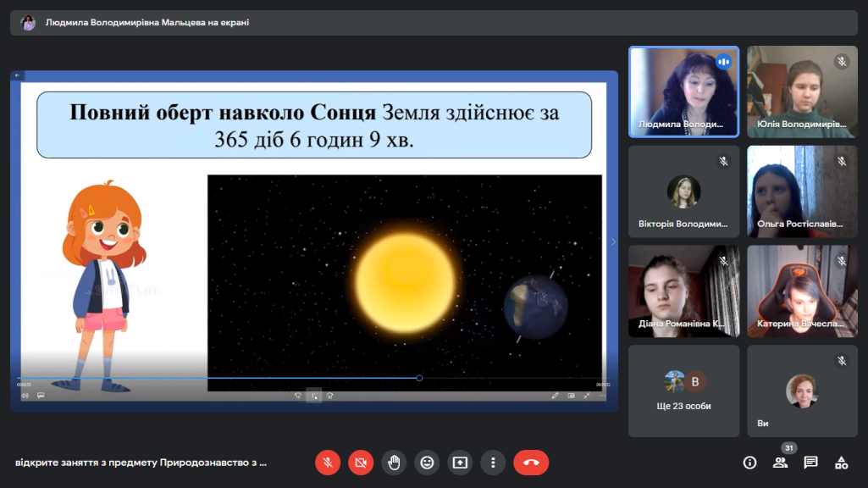Click muted mic icon on Катерина's tile
Image resolution: width=868 pixels, height=488 pixels.
(842, 261)
